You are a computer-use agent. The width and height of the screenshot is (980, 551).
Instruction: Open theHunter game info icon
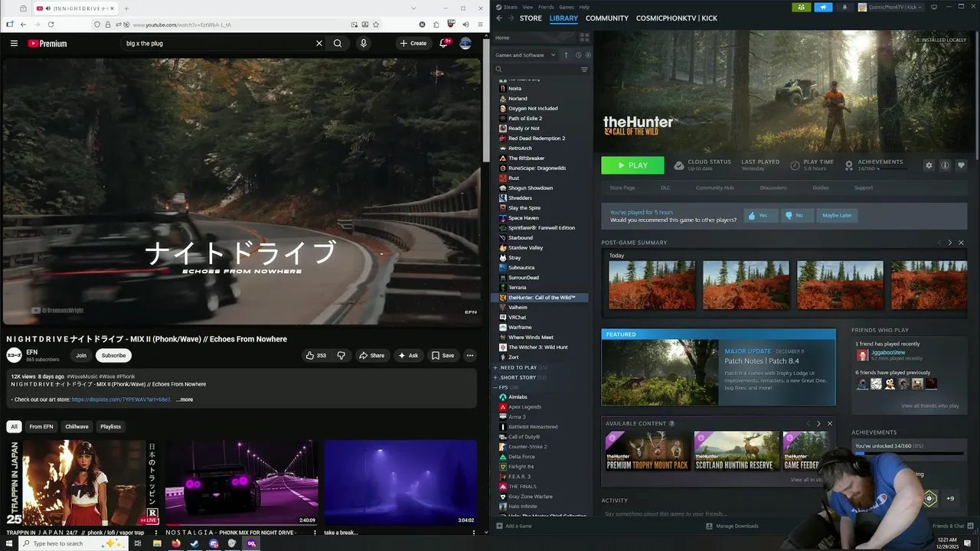(945, 165)
